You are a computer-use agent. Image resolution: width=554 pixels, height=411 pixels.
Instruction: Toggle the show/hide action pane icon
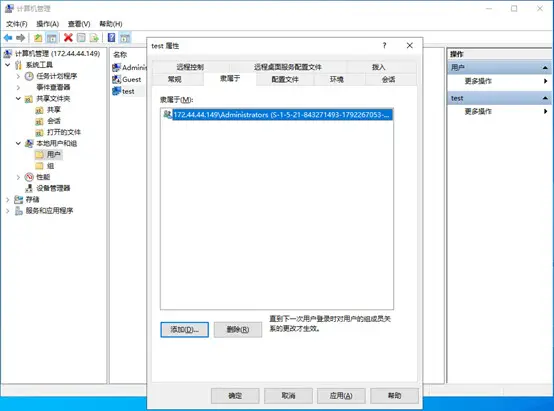(x=125, y=37)
